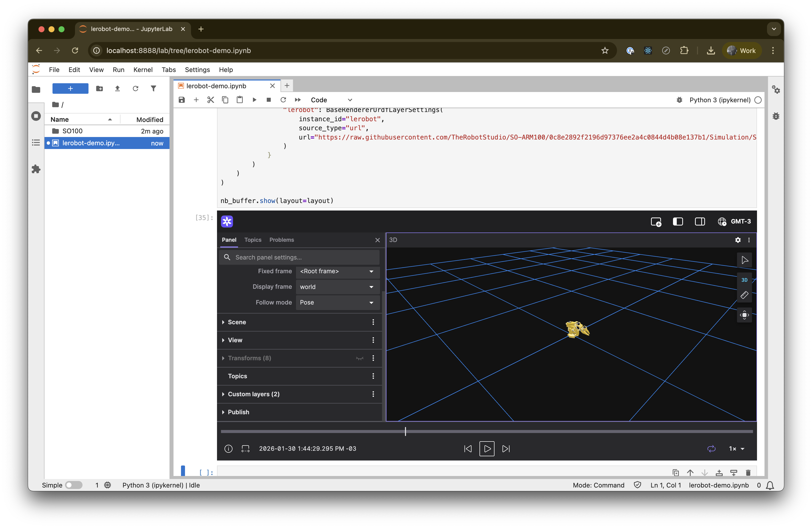Click the add panel icon
This screenshot has height=528, width=812.
click(656, 222)
